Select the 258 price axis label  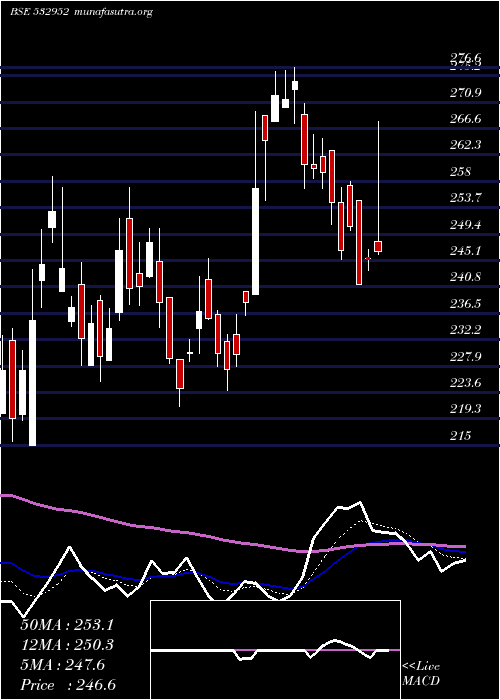460,171
